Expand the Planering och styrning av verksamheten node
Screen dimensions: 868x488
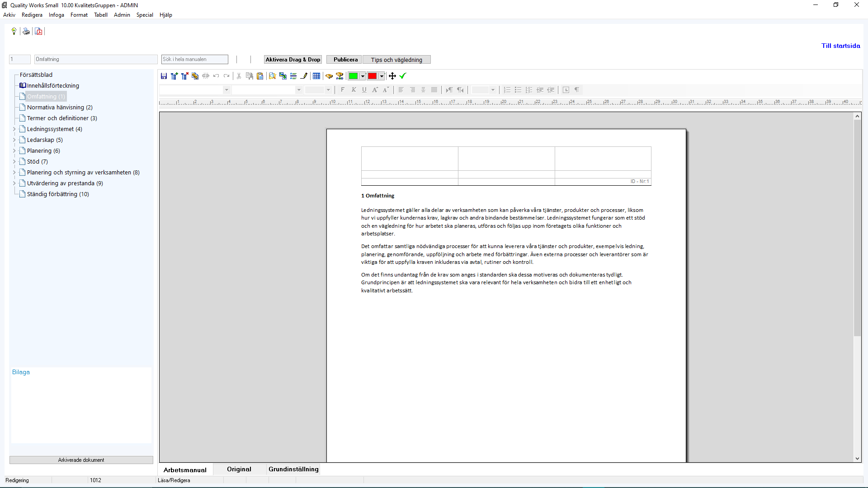[14, 173]
